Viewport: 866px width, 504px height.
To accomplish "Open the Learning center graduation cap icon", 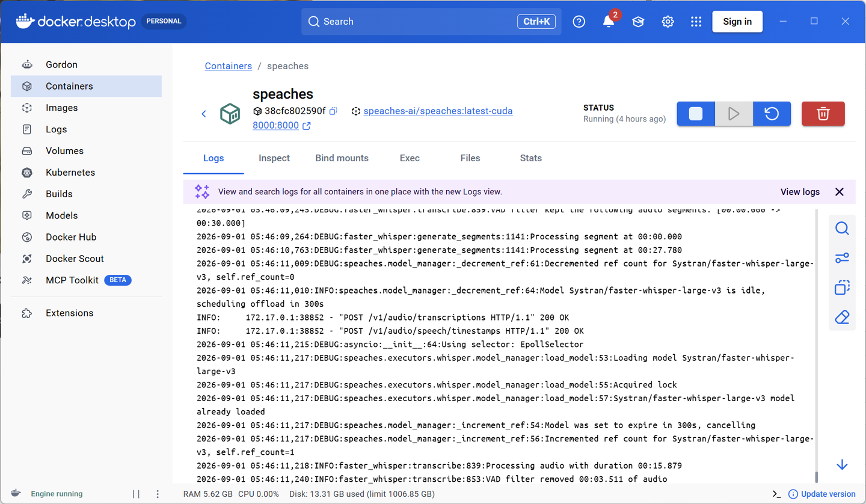I will [638, 22].
